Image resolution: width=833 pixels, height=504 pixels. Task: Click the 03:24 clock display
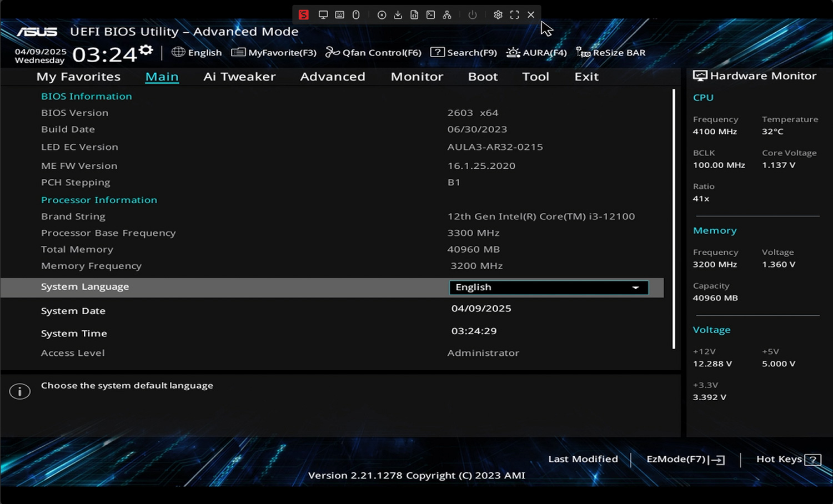tap(104, 54)
